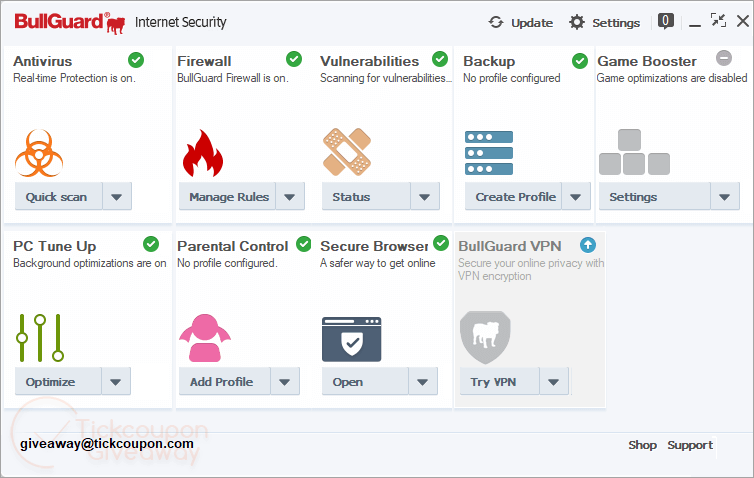
Task: Toggle the compact window size icon
Action: pos(718,20)
